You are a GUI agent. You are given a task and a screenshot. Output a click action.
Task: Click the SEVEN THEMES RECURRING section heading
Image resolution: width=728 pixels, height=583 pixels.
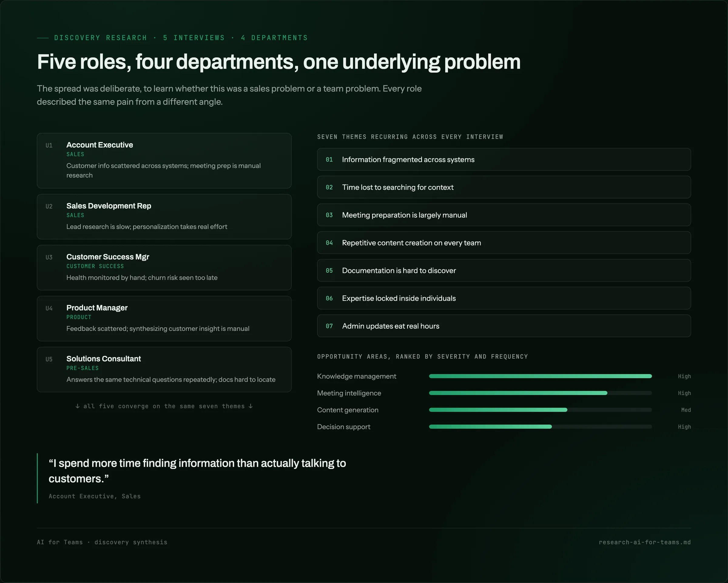pyautogui.click(x=410, y=137)
